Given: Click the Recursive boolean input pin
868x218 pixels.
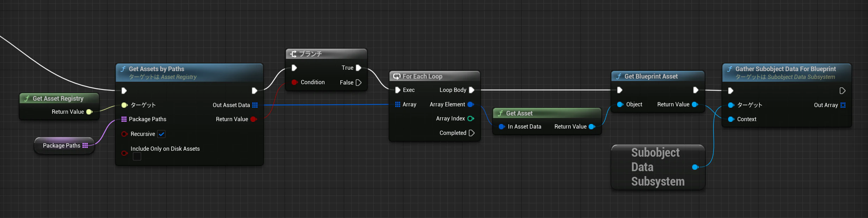Looking at the screenshot, I should [x=124, y=134].
